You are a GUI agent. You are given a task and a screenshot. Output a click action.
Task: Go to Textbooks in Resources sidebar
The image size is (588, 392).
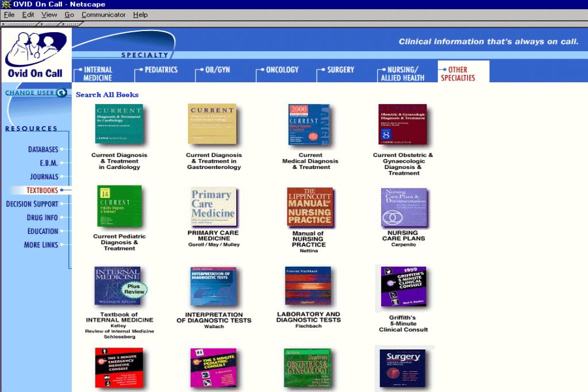point(42,190)
